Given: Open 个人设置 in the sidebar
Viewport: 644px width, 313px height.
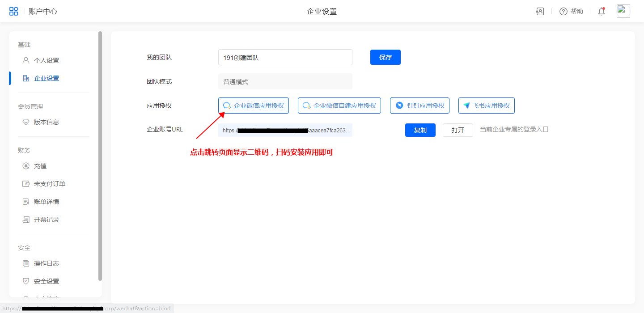Looking at the screenshot, I should 46,60.
